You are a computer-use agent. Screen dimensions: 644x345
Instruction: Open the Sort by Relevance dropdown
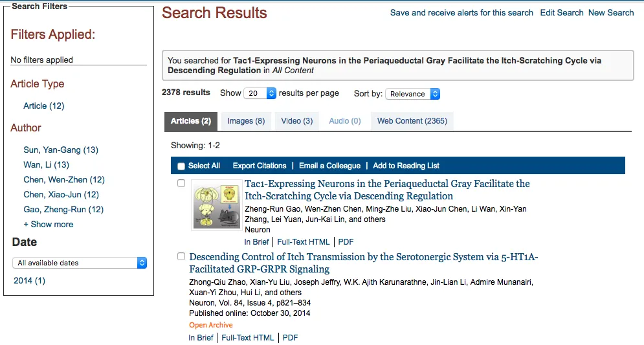(x=413, y=94)
